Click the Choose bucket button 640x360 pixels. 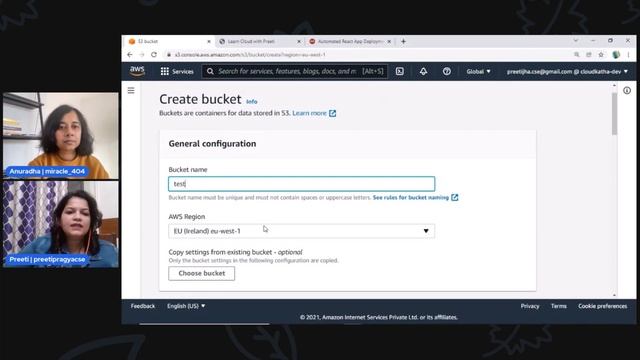tap(202, 273)
